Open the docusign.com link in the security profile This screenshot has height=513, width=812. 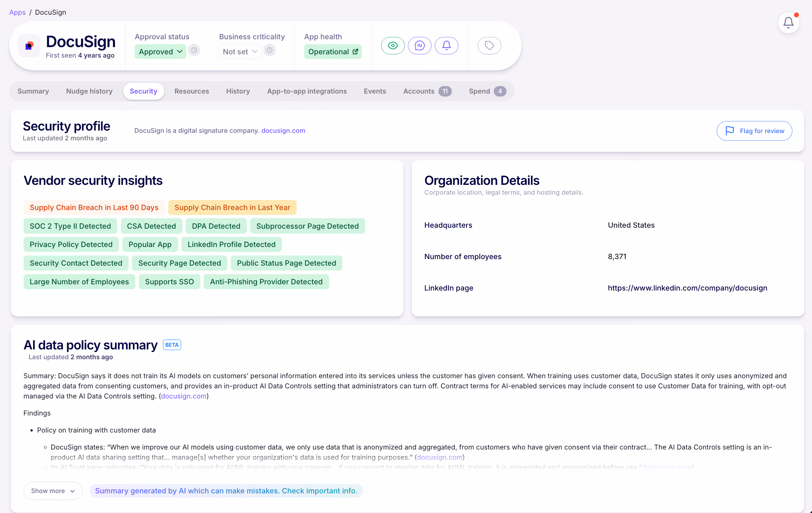click(283, 131)
